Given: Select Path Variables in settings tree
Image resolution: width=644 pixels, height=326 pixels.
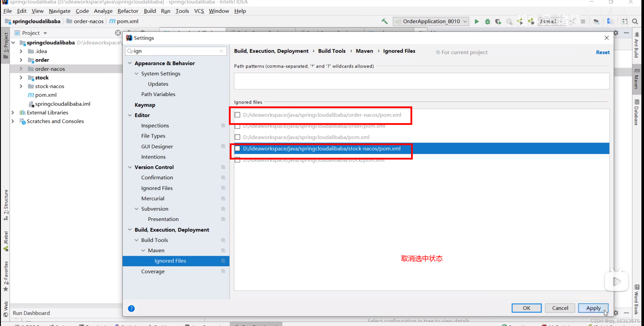Looking at the screenshot, I should (158, 94).
